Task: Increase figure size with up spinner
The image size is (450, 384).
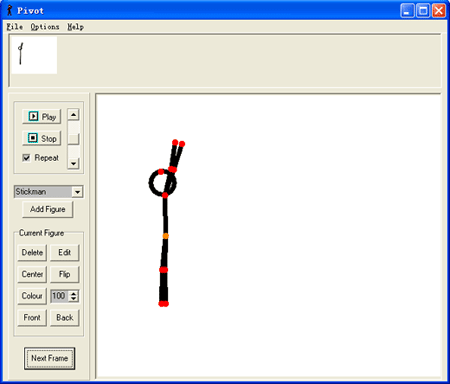Action: pos(74,293)
